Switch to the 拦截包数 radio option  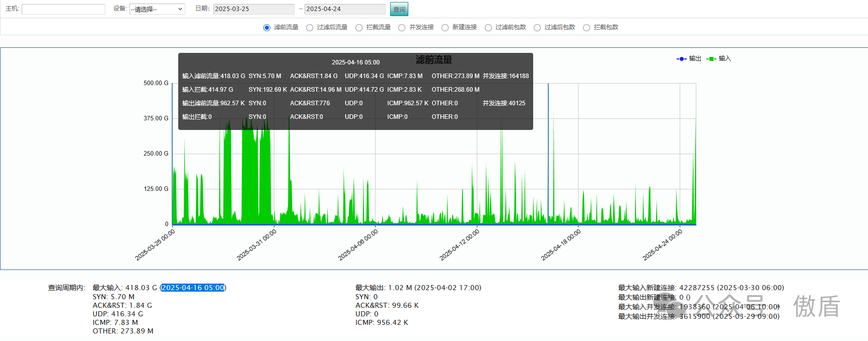587,28
